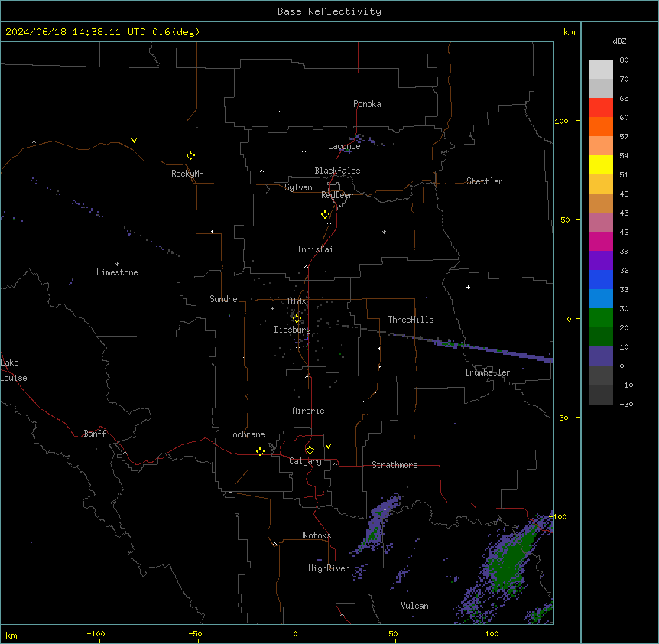
Task: Click the Airdrie label
Action: [x=308, y=411]
